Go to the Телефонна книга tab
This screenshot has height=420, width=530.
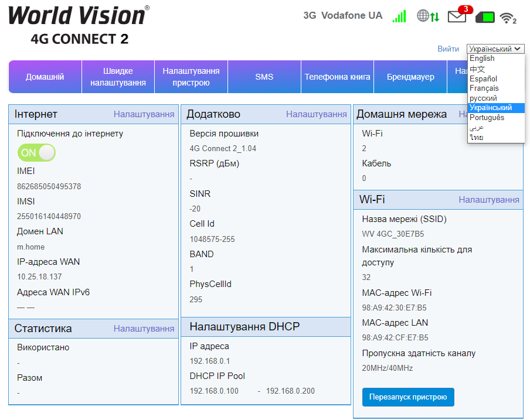[337, 77]
